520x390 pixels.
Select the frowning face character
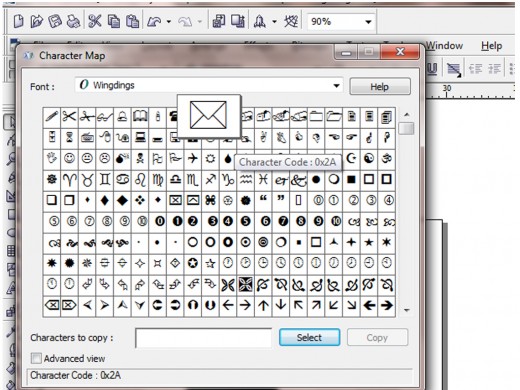105,158
